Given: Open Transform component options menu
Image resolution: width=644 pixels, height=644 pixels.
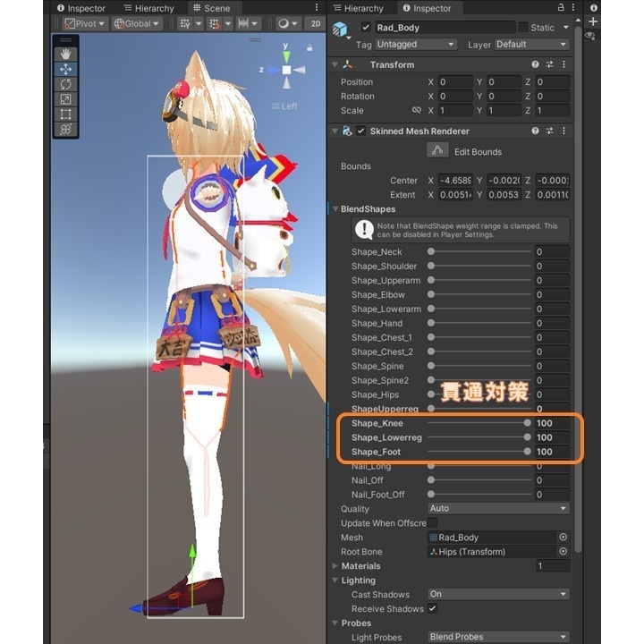Looking at the screenshot, I should [x=563, y=64].
